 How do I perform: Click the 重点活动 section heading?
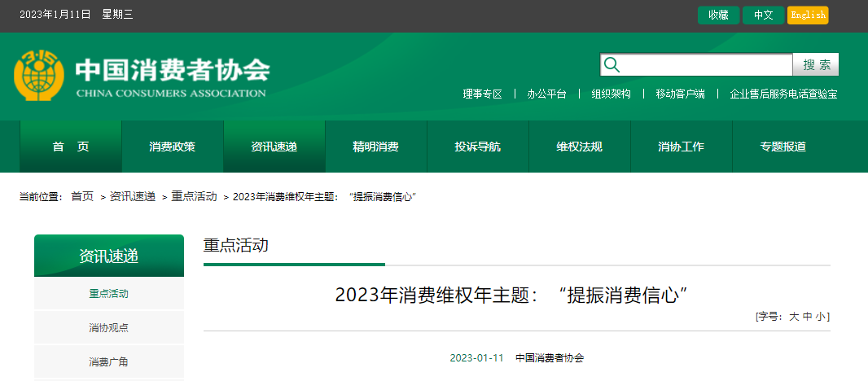(236, 245)
